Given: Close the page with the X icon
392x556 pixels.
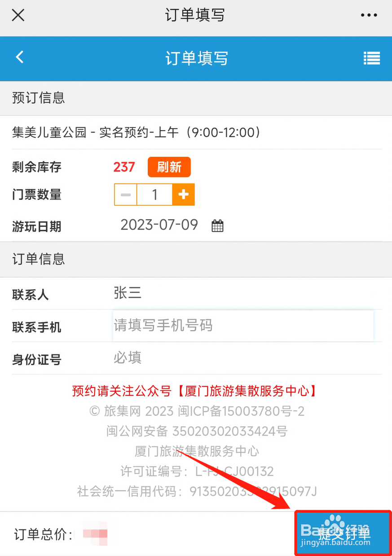Looking at the screenshot, I should [18, 15].
